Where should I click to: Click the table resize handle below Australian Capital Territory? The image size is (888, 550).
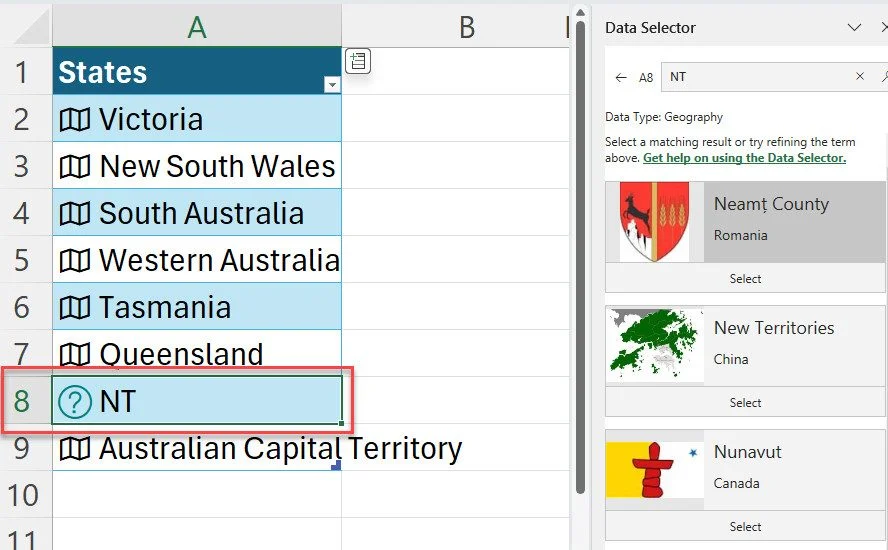pyautogui.click(x=336, y=466)
